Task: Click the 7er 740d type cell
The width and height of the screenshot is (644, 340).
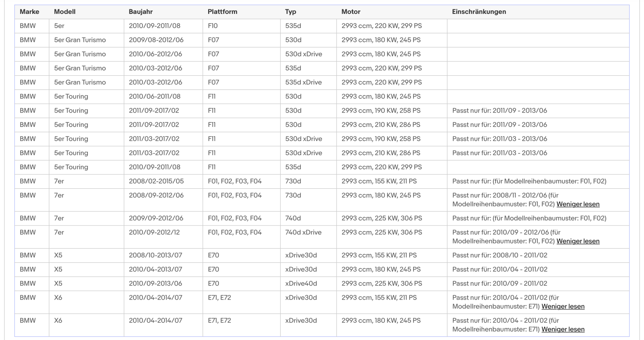Action: point(308,218)
